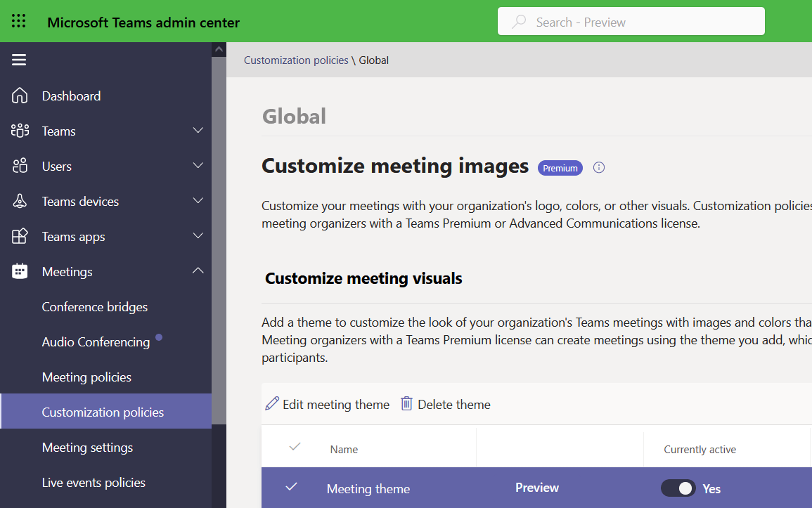This screenshot has width=812, height=508.
Task: Click the Customization policies breadcrumb link
Action: click(296, 60)
